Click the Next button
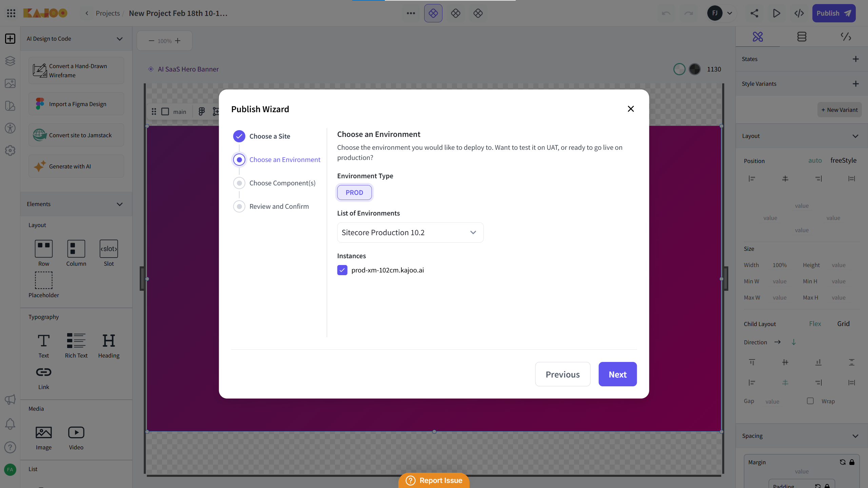The width and height of the screenshot is (868, 488). pyautogui.click(x=617, y=374)
